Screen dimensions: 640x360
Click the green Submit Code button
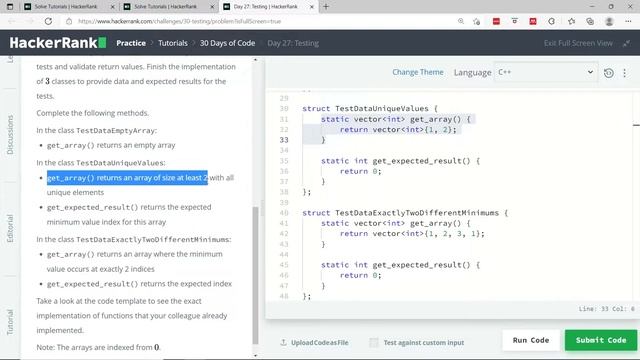point(601,340)
